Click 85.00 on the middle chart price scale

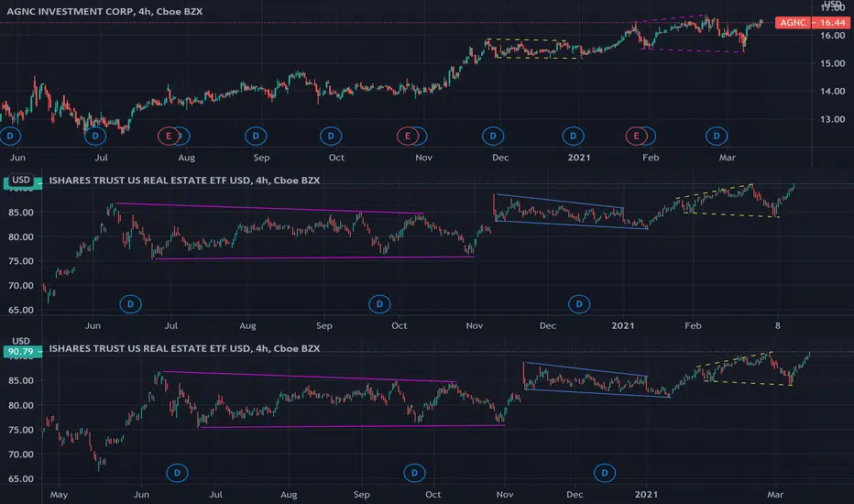pyautogui.click(x=21, y=213)
